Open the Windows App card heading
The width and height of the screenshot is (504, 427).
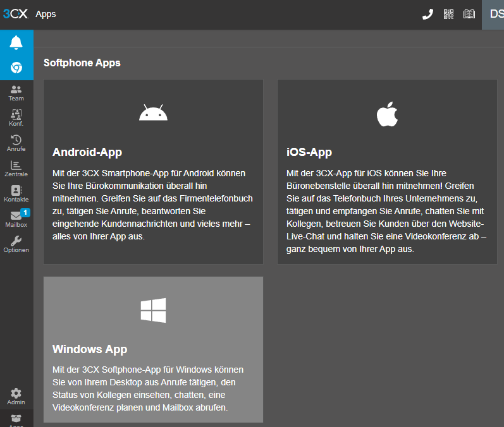tap(90, 349)
